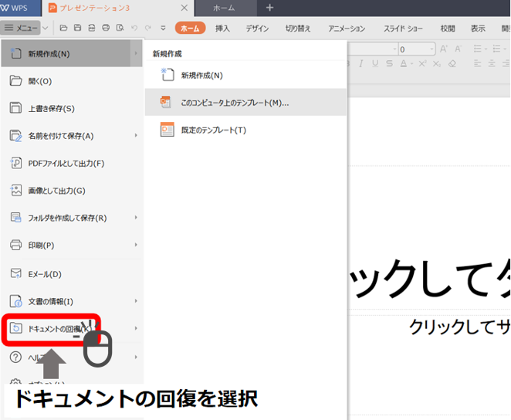Open the メニュー button

tap(21, 28)
